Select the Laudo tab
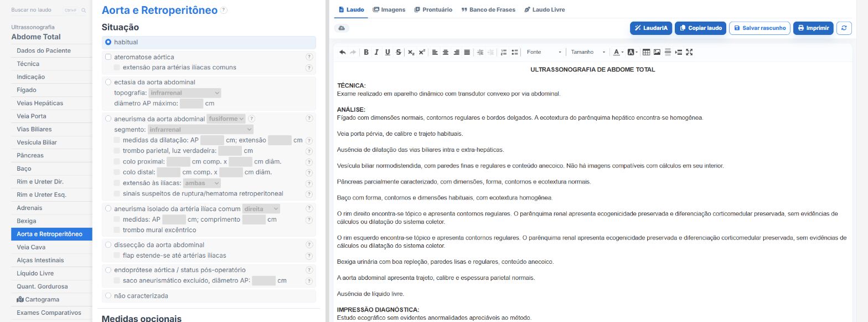The image size is (868, 322). [x=351, y=9]
